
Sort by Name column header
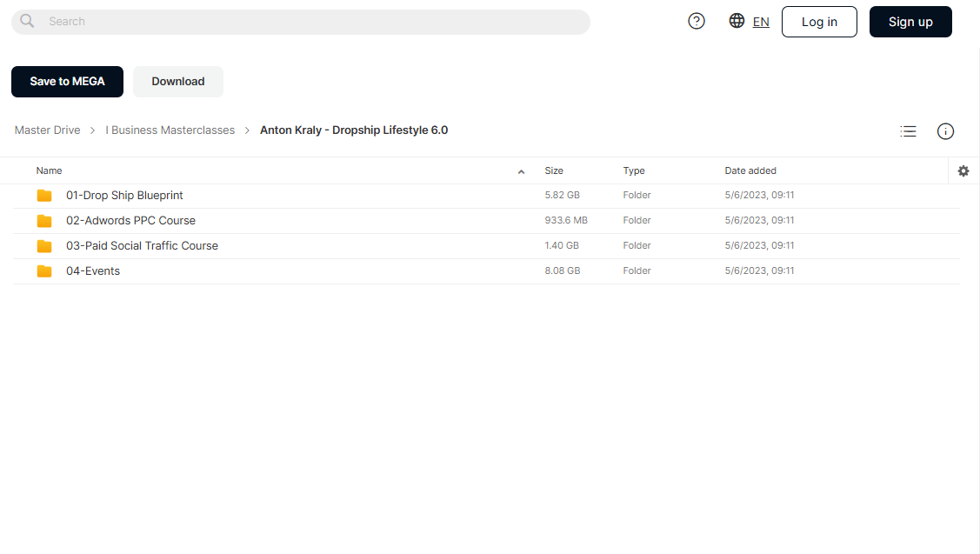pos(49,170)
